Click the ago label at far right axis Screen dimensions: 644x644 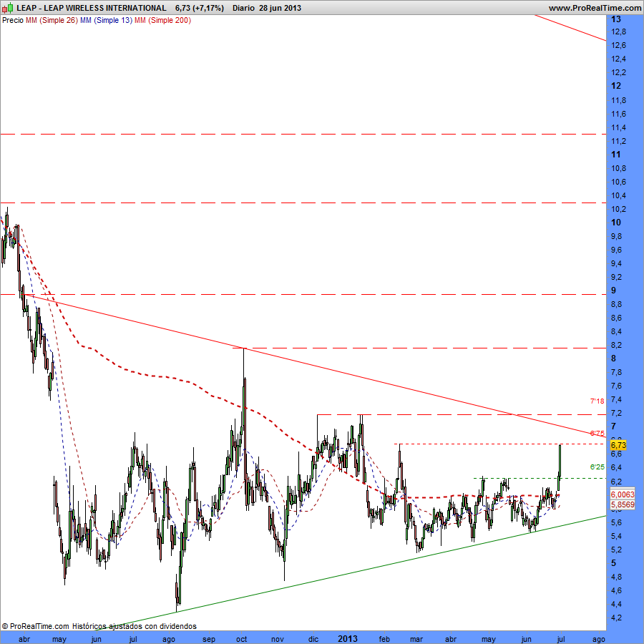pyautogui.click(x=598, y=640)
